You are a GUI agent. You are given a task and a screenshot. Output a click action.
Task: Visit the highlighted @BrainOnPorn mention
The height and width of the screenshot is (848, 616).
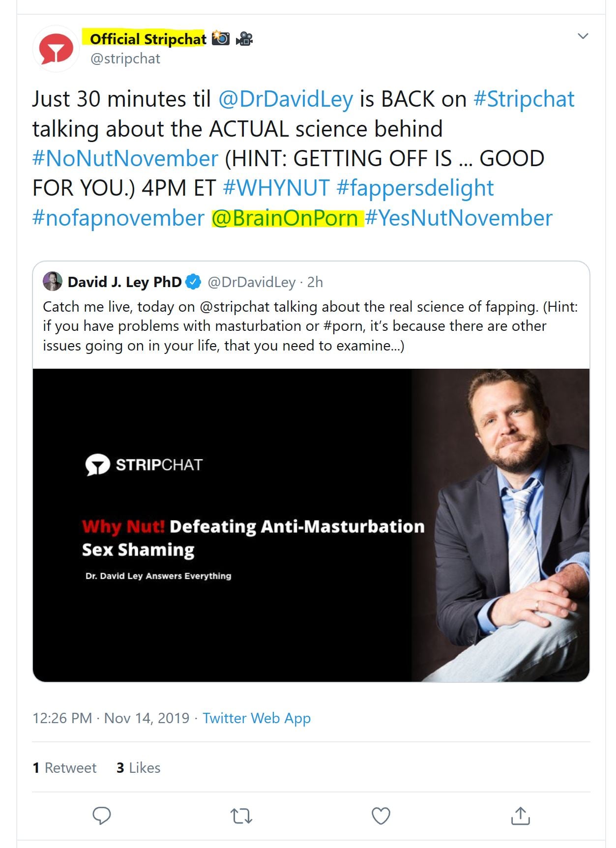click(285, 218)
